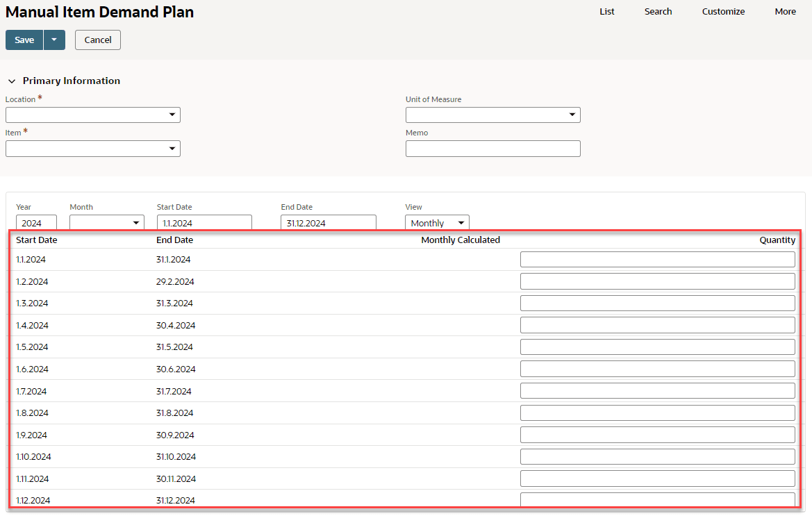
Task: Open the Item dropdown
Action: [92, 149]
